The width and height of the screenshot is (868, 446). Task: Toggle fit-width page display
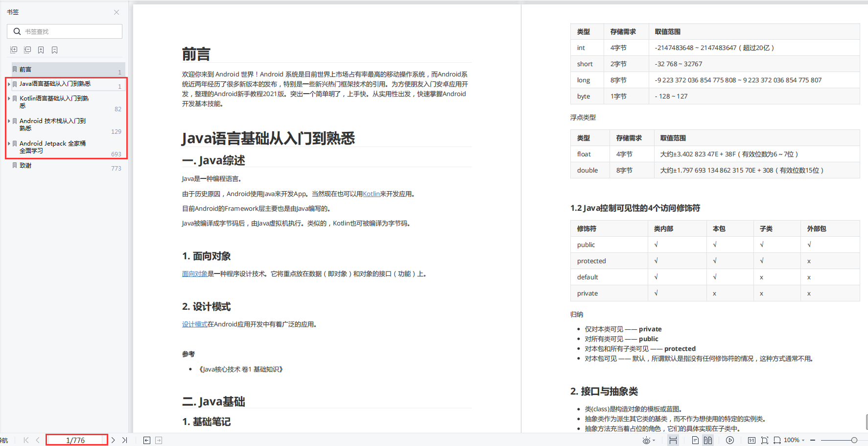(777, 440)
